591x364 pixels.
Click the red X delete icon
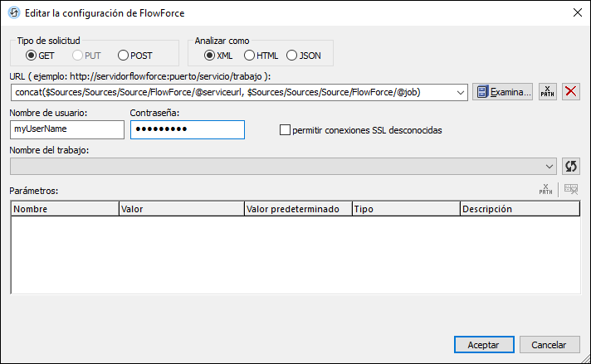pyautogui.click(x=571, y=92)
